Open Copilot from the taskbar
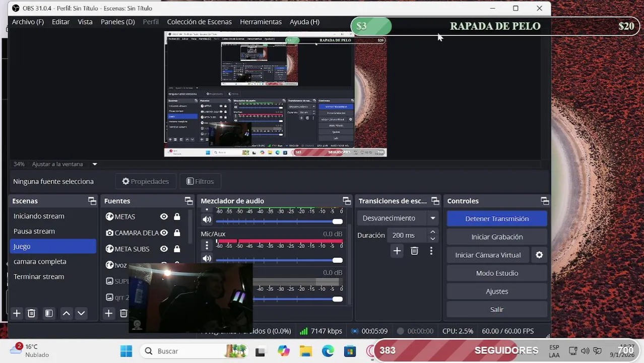 [284, 351]
